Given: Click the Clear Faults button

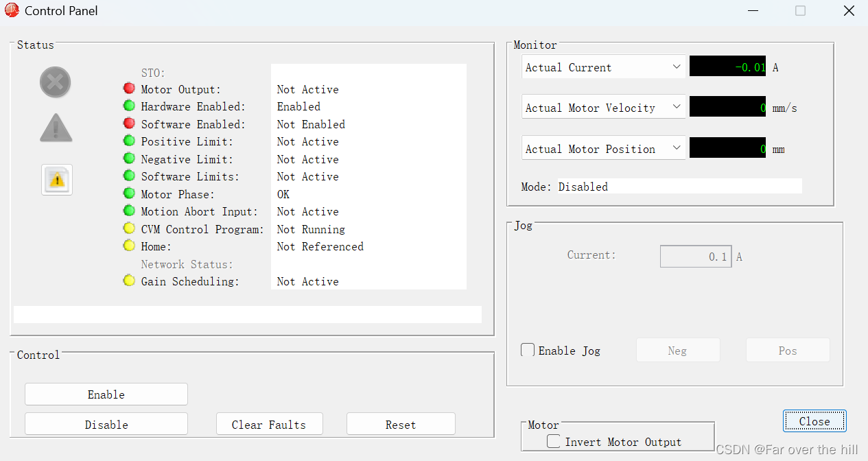Looking at the screenshot, I should [x=269, y=424].
